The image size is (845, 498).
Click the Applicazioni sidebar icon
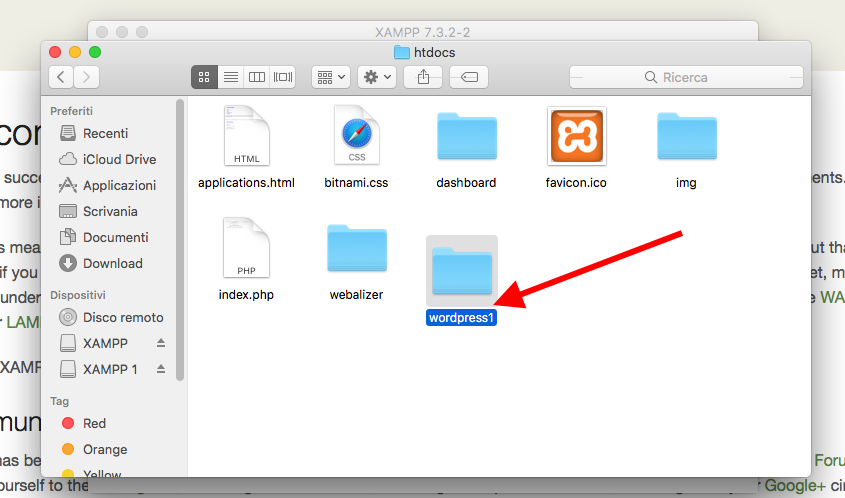click(x=68, y=185)
